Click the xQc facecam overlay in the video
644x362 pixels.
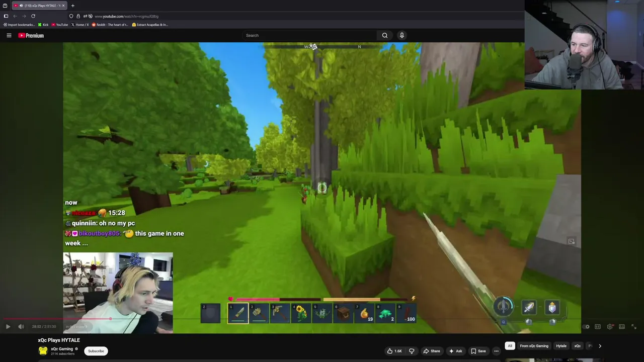(x=118, y=293)
